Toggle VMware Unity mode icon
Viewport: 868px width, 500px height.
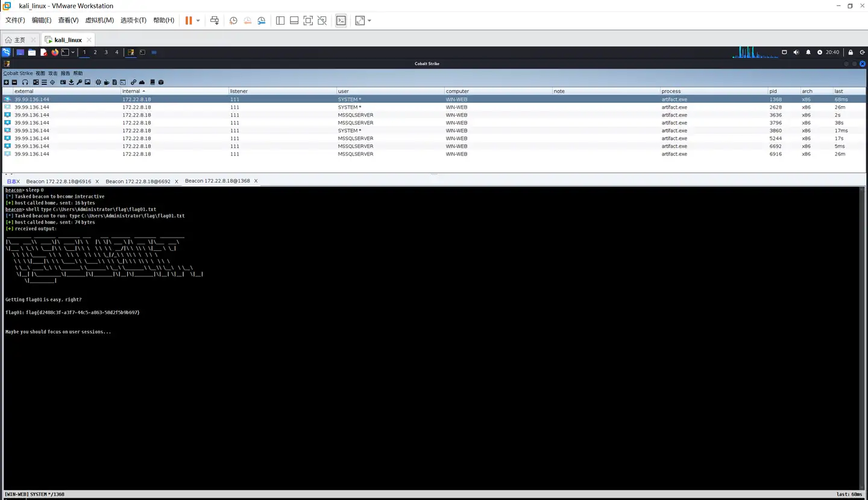point(322,21)
